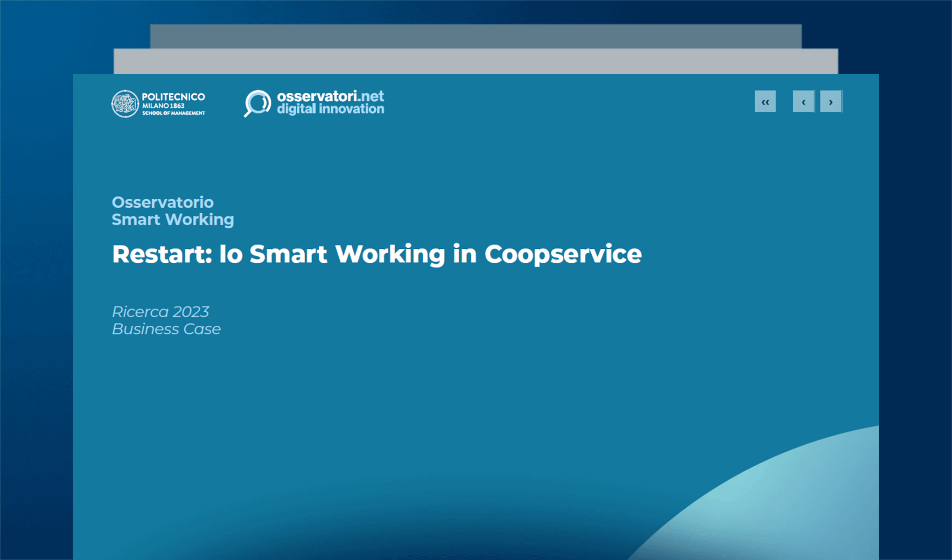
Task: Click the 'Business Case' label
Action: click(166, 329)
